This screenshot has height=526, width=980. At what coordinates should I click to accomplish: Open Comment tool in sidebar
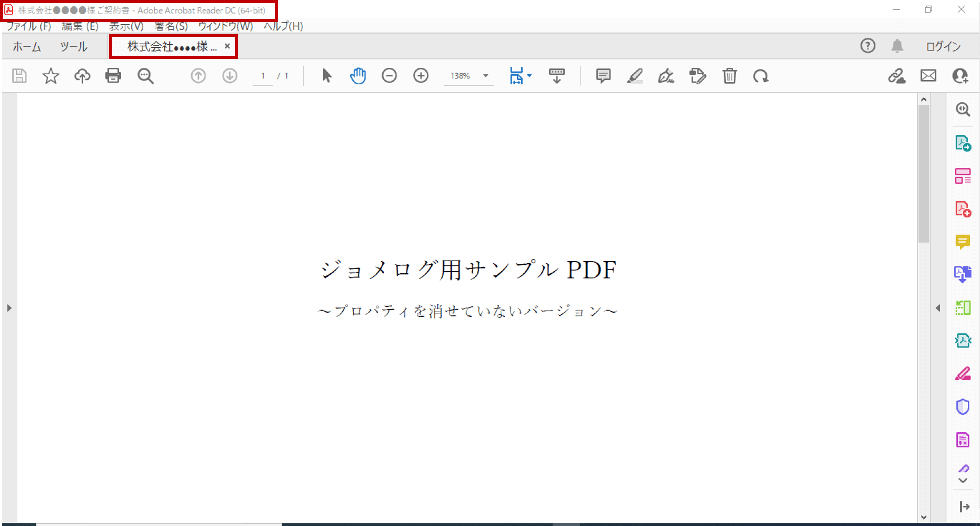coord(963,241)
